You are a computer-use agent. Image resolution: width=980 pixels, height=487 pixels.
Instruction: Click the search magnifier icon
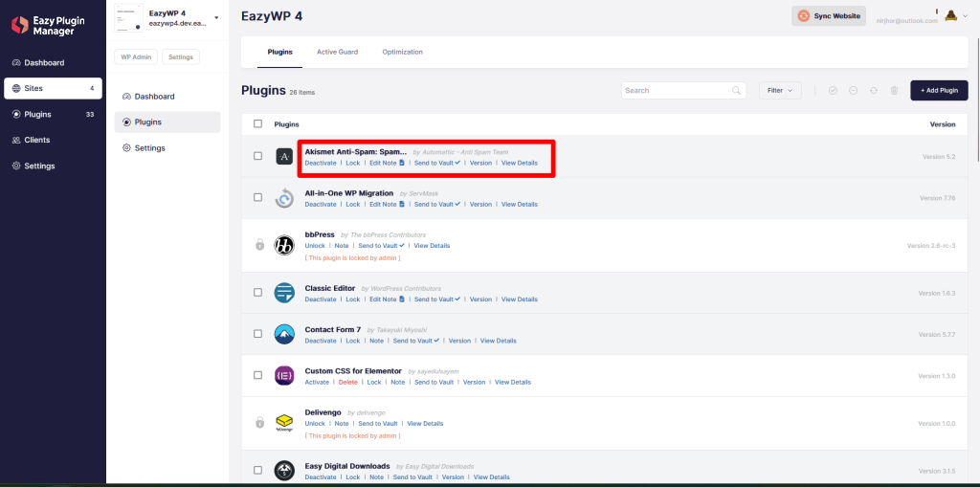pos(736,91)
